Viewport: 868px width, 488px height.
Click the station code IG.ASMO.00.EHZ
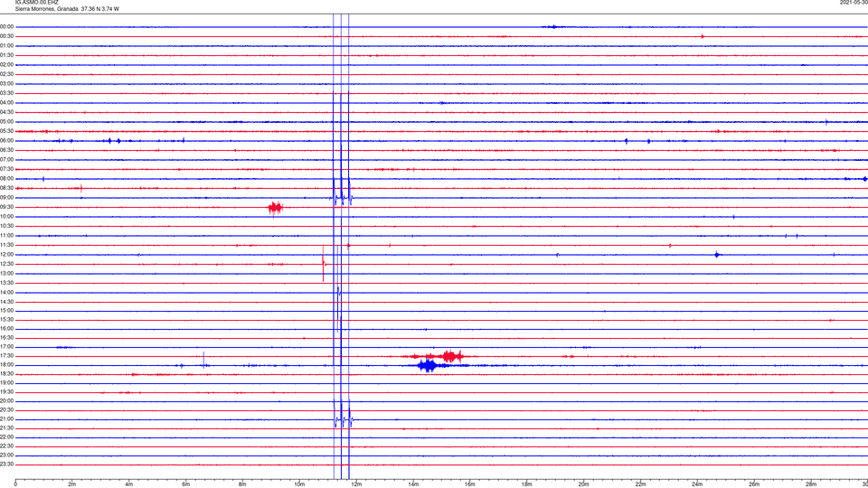(x=36, y=2)
